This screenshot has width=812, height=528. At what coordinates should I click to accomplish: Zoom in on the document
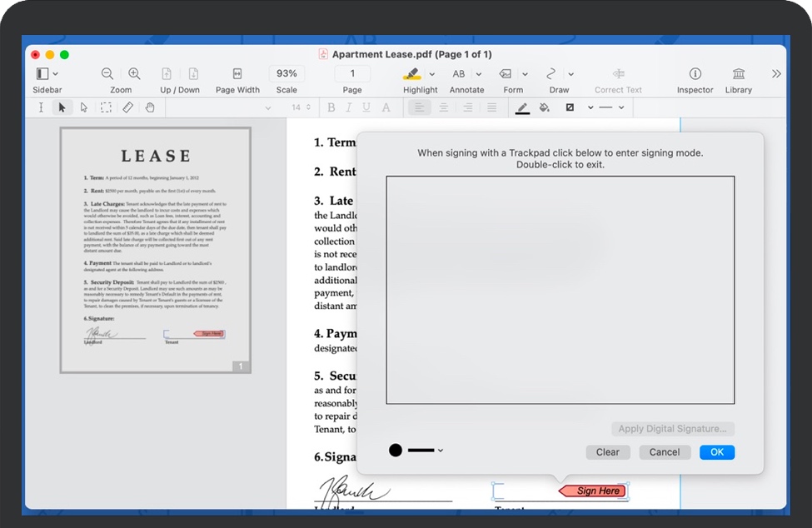pos(134,73)
